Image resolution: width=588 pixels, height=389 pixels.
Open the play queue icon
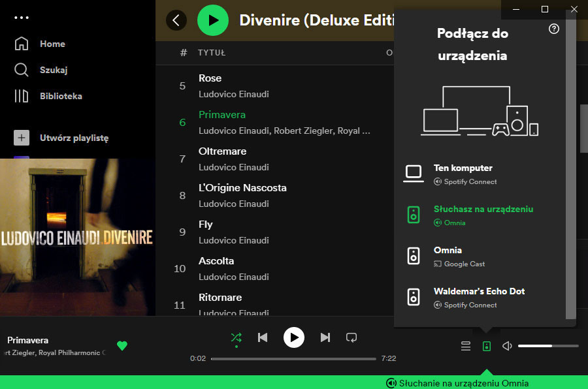(x=466, y=346)
